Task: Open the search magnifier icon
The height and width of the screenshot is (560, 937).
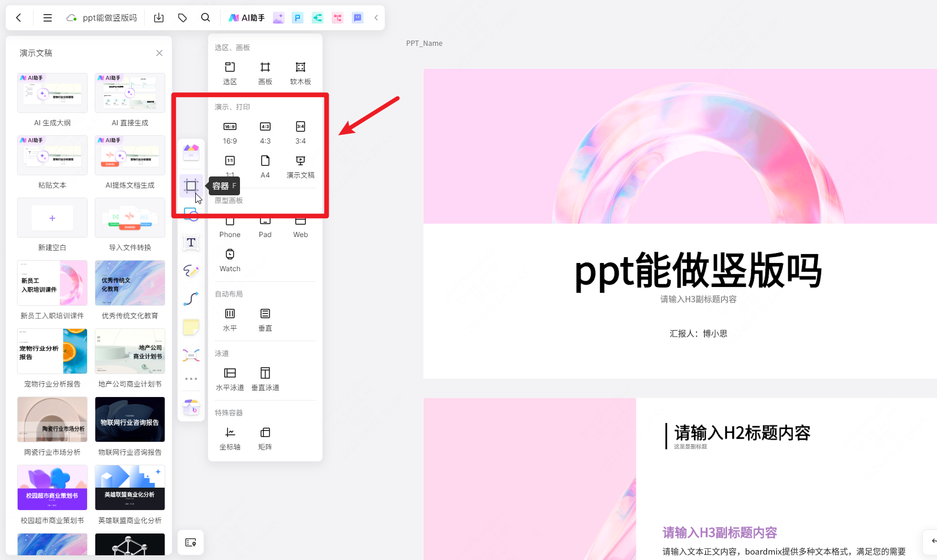Action: [205, 18]
